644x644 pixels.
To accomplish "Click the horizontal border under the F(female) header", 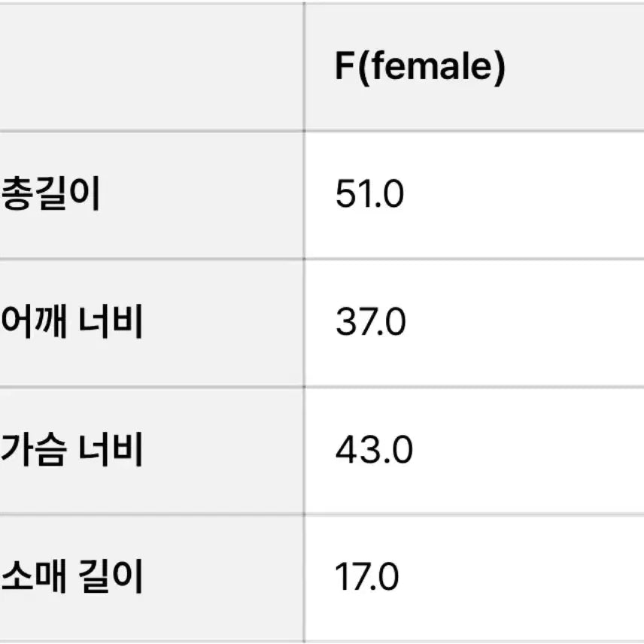I will pos(474,131).
